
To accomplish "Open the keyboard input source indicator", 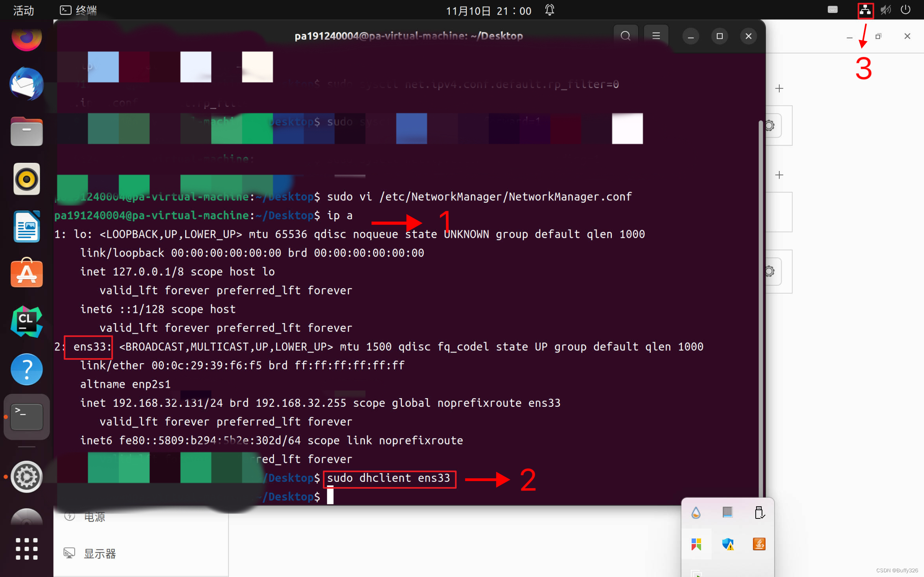I will click(832, 9).
